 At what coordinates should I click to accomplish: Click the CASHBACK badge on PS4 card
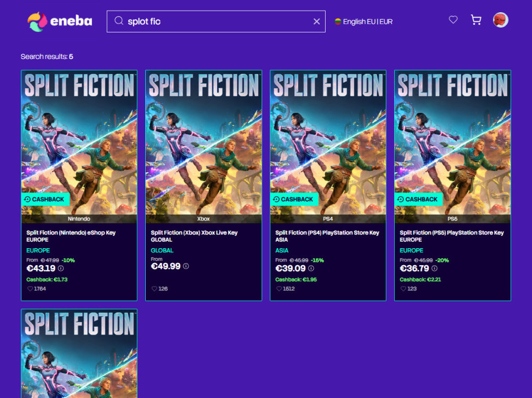coord(294,199)
